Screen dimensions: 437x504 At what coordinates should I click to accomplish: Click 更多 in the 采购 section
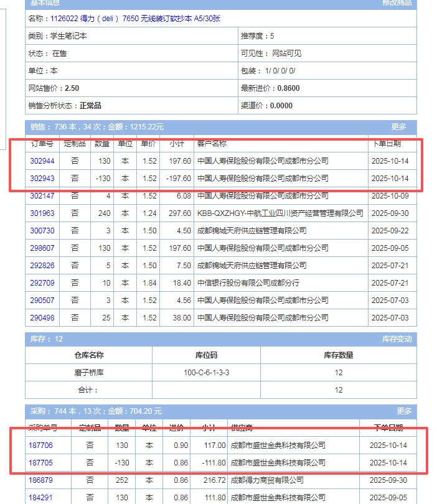point(404,411)
